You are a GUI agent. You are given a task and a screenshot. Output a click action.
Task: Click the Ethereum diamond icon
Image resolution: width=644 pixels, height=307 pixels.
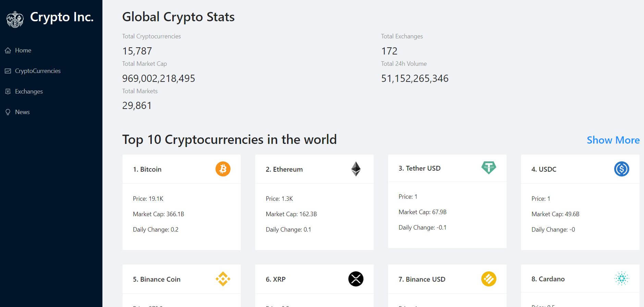coord(356,169)
